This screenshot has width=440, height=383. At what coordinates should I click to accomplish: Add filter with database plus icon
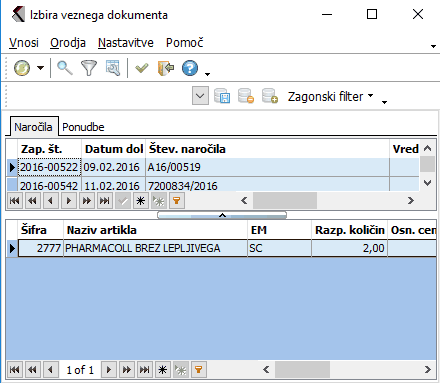(x=270, y=96)
